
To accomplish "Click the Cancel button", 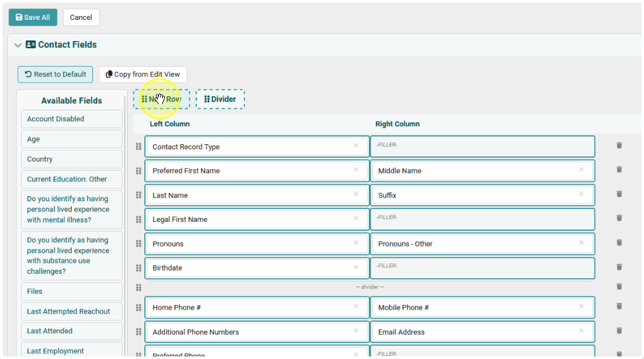I will (81, 17).
